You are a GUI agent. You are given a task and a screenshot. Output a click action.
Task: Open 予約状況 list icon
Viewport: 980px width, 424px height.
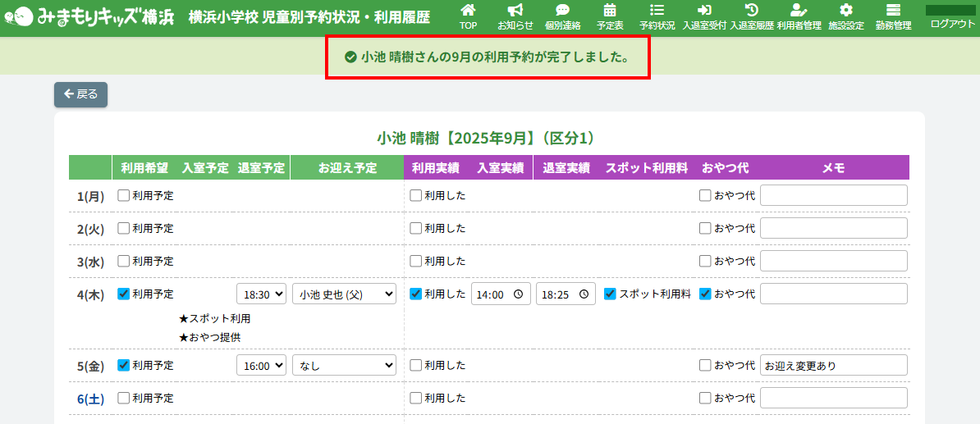pos(657,11)
